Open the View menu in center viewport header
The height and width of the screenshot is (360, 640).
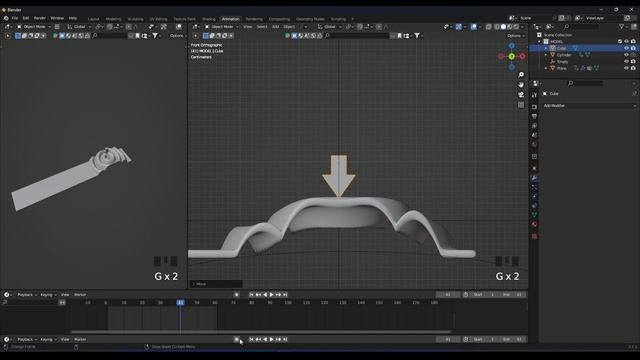(248, 27)
